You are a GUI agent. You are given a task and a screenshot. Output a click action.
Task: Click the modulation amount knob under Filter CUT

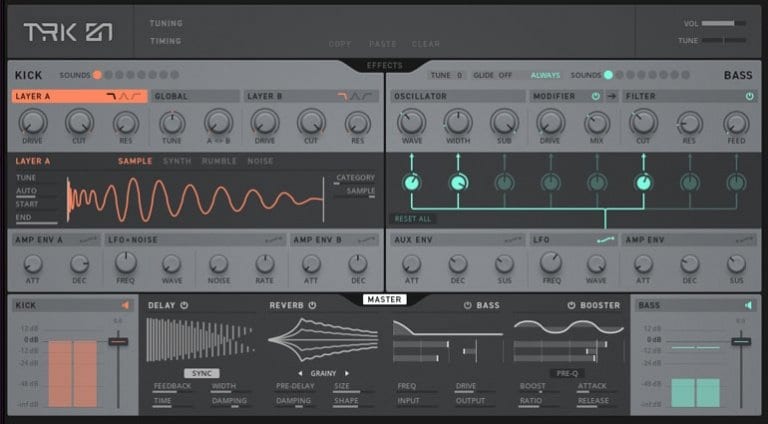click(x=643, y=183)
